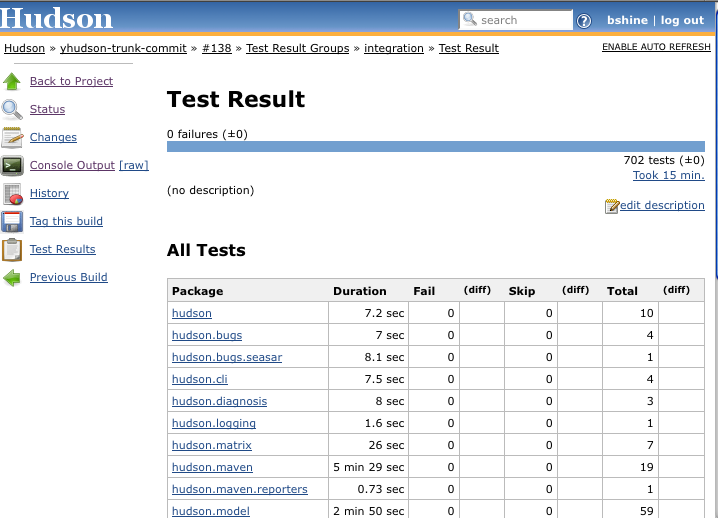The height and width of the screenshot is (518, 718).
Task: Click the History icon in sidebar
Action: [x=12, y=193]
